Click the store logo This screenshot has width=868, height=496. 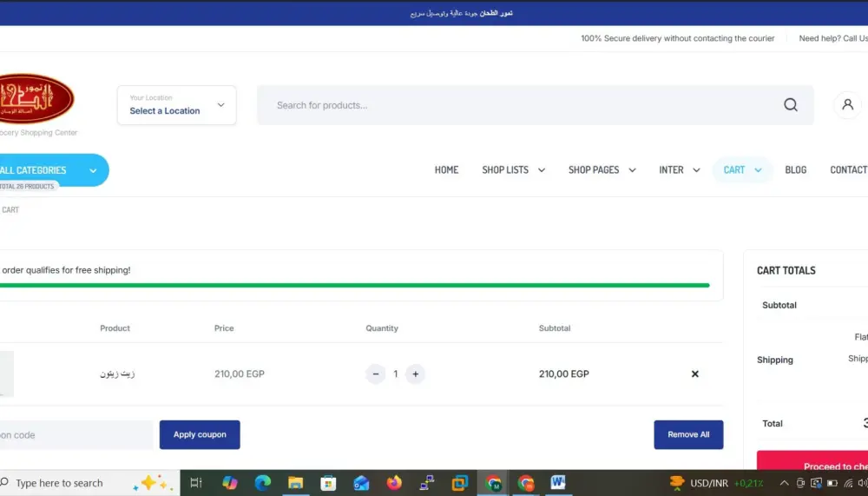click(36, 99)
